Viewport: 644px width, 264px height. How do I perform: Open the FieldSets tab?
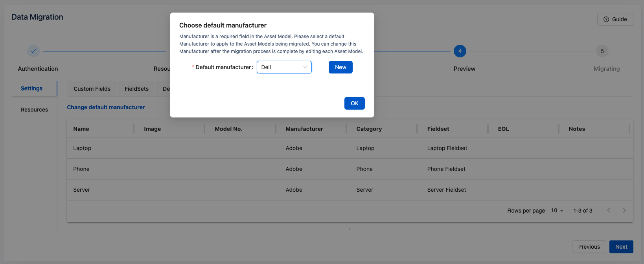point(136,89)
